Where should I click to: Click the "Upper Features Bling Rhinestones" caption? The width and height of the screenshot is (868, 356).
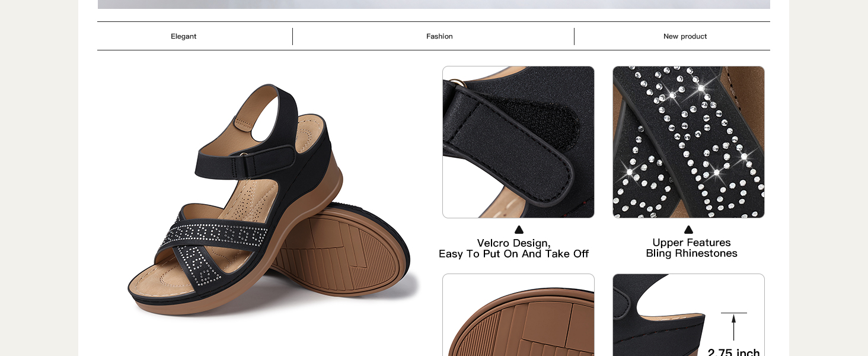(x=691, y=248)
